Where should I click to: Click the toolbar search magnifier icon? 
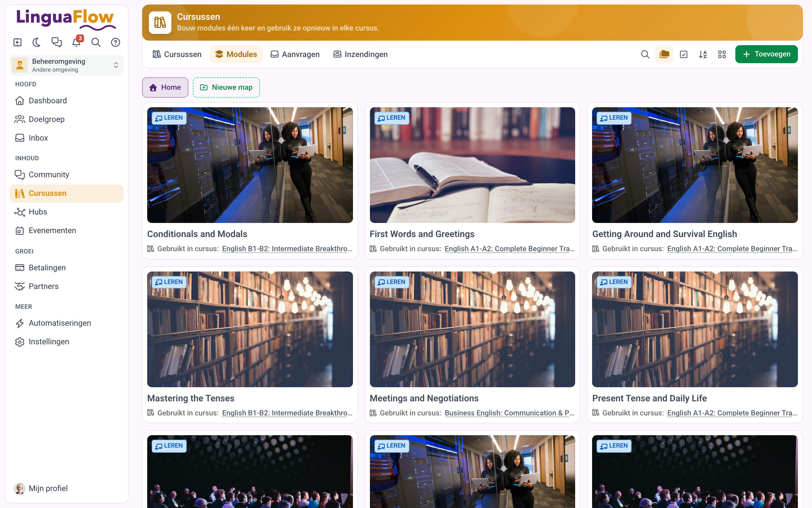(x=645, y=54)
